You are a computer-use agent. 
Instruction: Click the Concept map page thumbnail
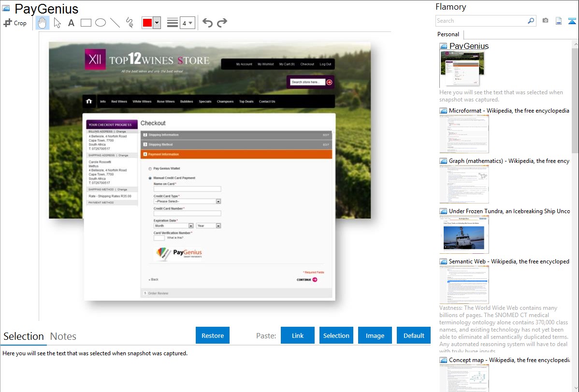(x=464, y=378)
